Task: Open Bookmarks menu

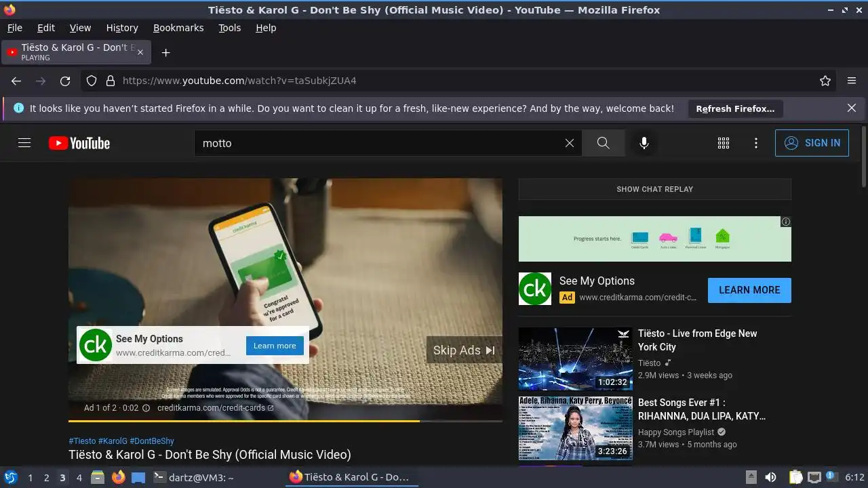Action: 178,28
